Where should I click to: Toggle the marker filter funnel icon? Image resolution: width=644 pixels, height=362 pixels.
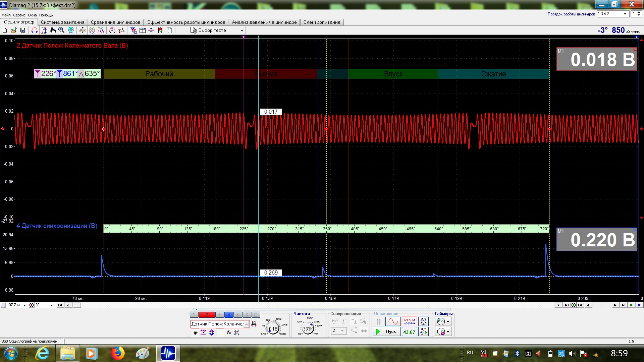pos(133,31)
